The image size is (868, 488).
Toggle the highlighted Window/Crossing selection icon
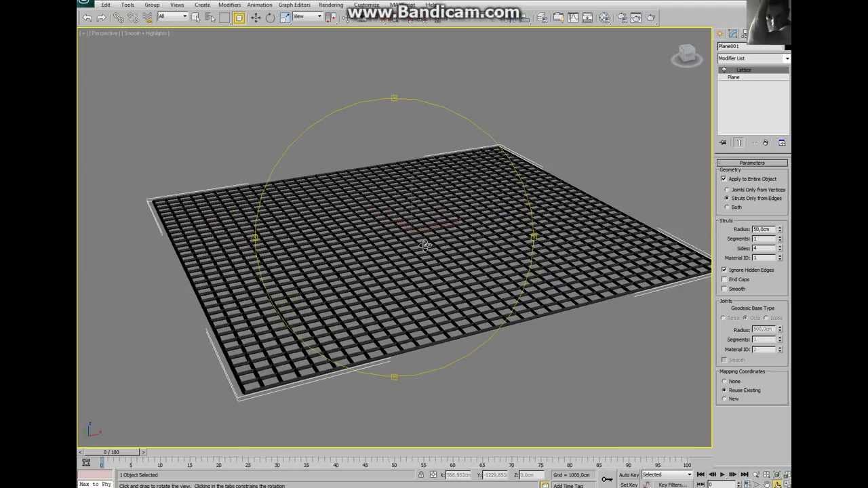coord(239,18)
